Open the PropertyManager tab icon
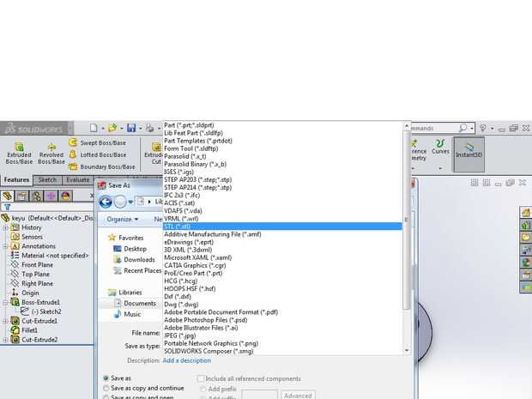This screenshot has height=399, width=532. click(x=21, y=196)
